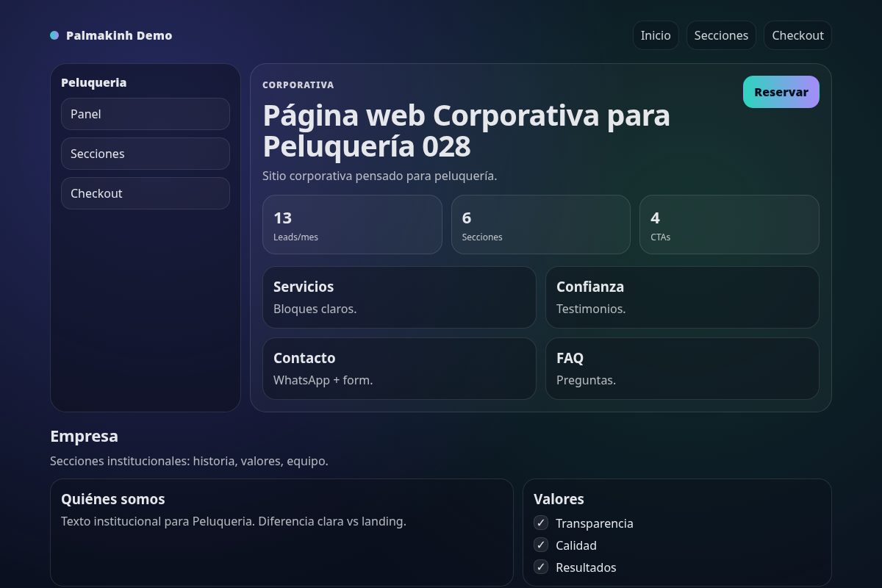
Task: Open Secciones in the Peluqueria sidebar
Action: 145,154
